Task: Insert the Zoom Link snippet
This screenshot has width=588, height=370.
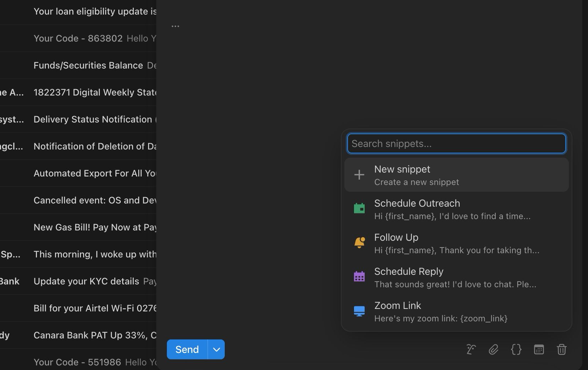Action: coord(456,311)
